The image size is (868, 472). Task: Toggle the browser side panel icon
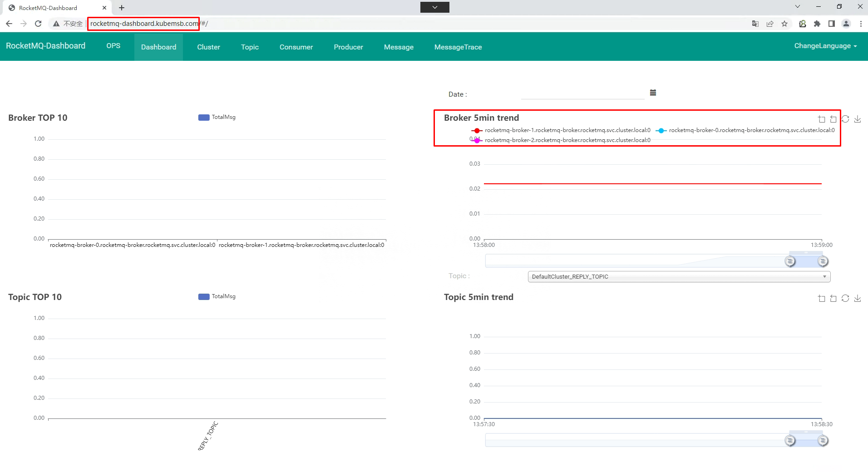pos(832,24)
